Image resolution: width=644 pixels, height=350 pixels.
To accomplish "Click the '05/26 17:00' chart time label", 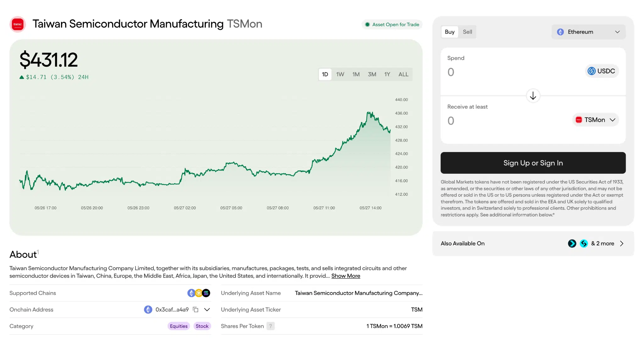I will (46, 208).
